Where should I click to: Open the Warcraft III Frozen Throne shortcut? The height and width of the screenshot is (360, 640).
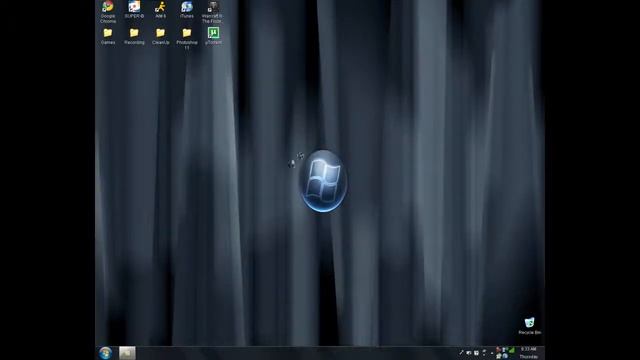click(x=213, y=11)
